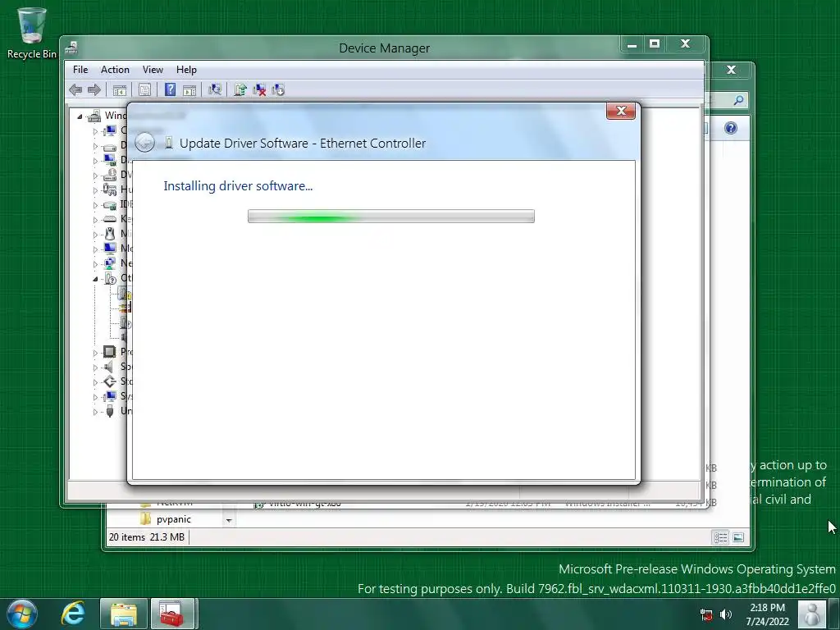Select the IDE controllers category icon
The image size is (840, 630).
(110, 204)
